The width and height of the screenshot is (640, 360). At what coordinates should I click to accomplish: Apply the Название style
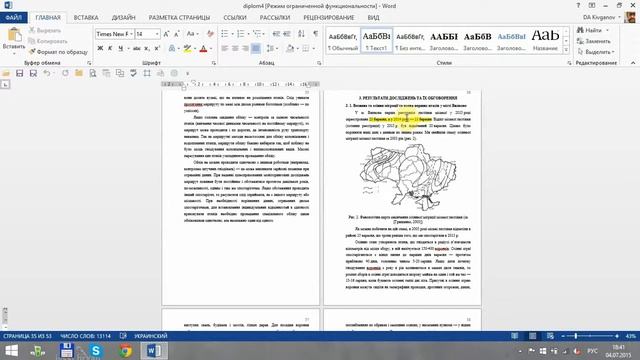tap(545, 41)
